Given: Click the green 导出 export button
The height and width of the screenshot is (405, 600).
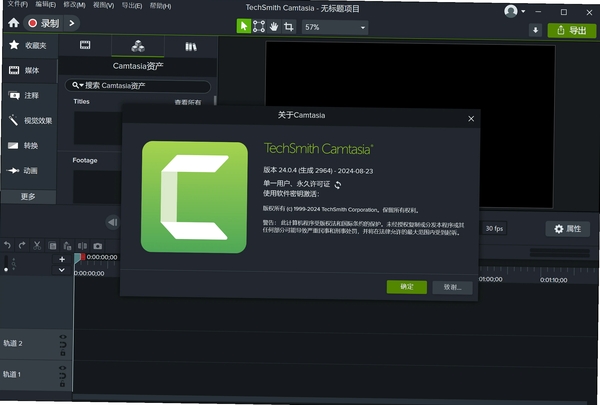Looking at the screenshot, I should click(x=572, y=31).
